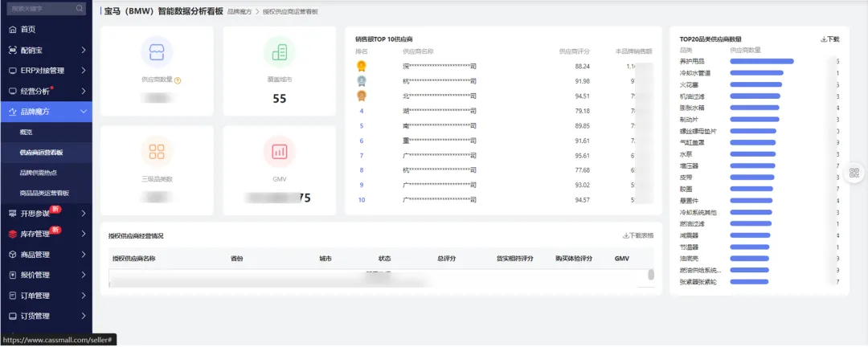Open the 商品品类运营看板 submenu item
The height and width of the screenshot is (347, 868).
click(46, 193)
